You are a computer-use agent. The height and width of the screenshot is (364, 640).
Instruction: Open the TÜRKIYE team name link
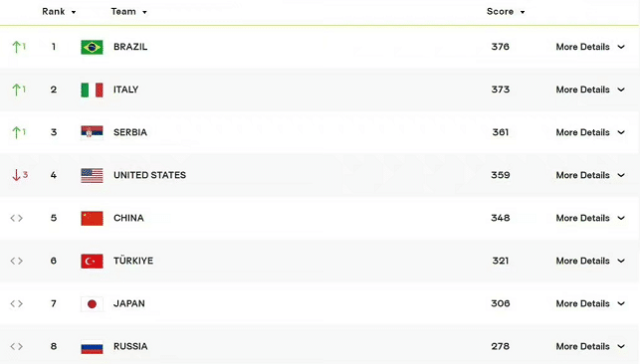point(133,261)
